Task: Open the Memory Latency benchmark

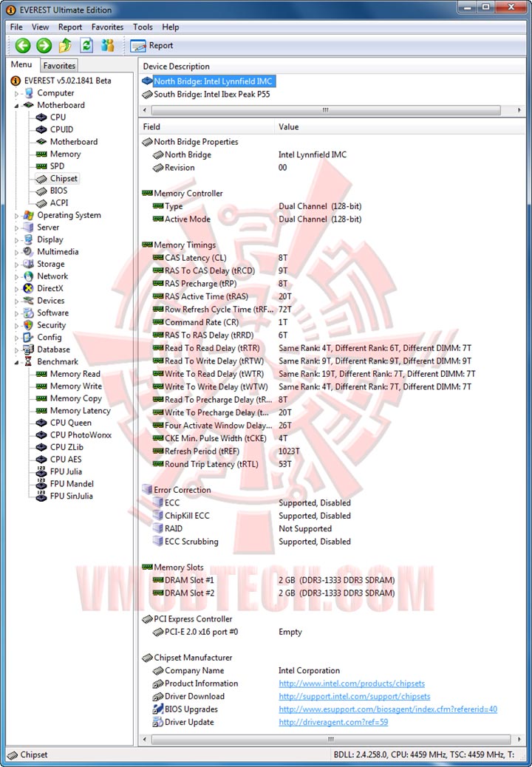Action: [81, 411]
